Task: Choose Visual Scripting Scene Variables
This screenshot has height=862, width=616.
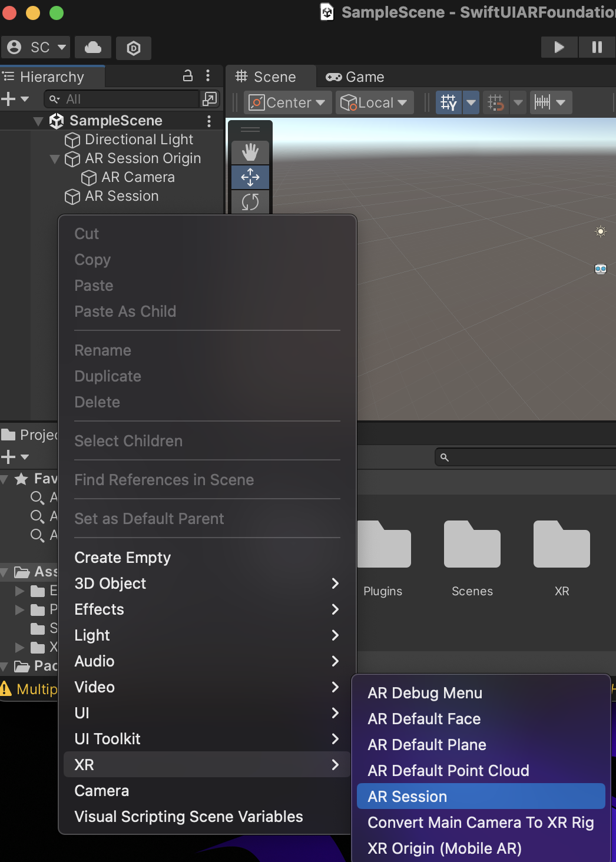Action: (207, 817)
